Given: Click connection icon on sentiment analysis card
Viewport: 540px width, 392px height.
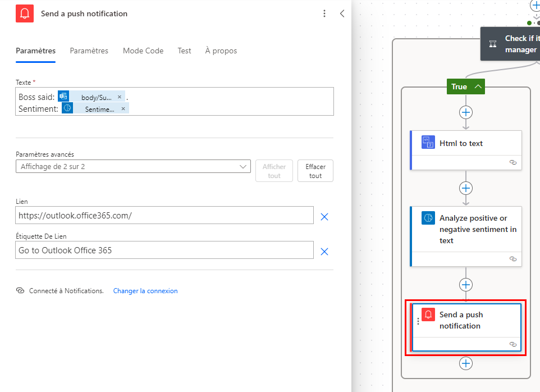Looking at the screenshot, I should 513,259.
